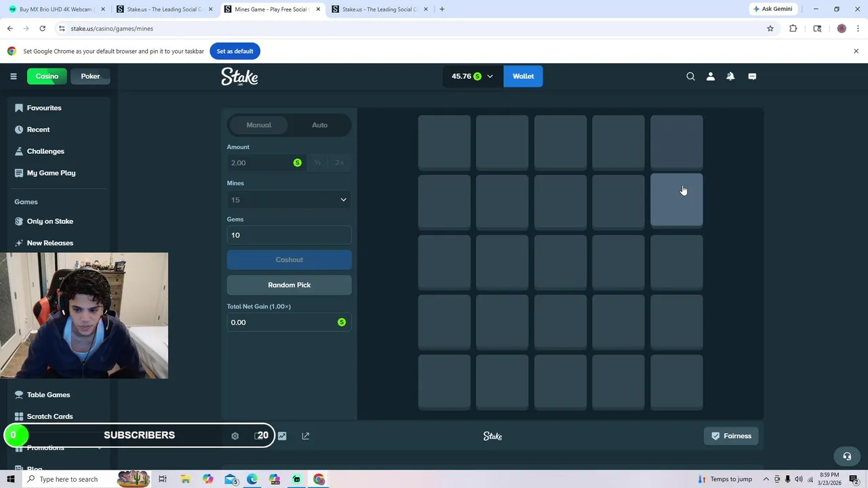Double the bet with 2× button
The image size is (868, 488).
[339, 163]
